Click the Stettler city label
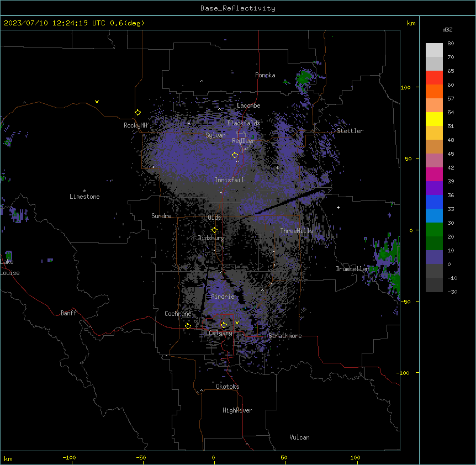Image resolution: width=476 pixels, height=465 pixels. (x=350, y=131)
